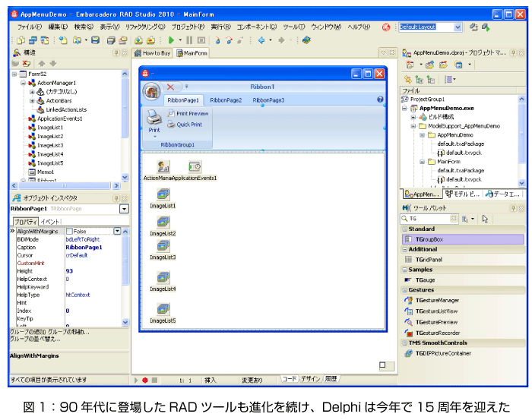Click the Pause toolbar icon
Image resolution: width=532 pixels, height=420 pixels.
point(189,40)
